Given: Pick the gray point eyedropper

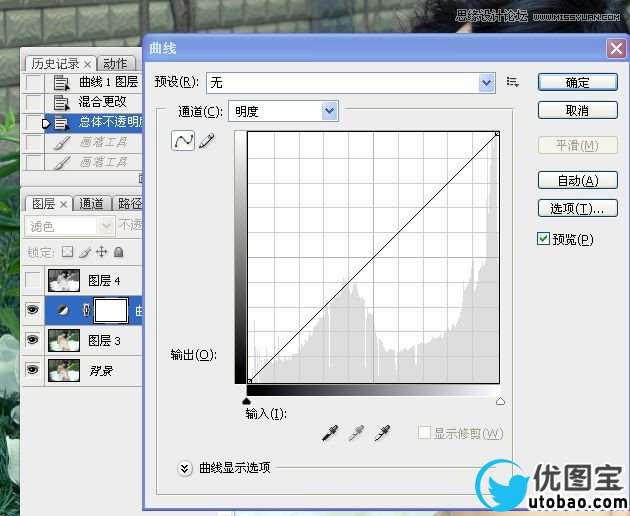Looking at the screenshot, I should (x=356, y=433).
